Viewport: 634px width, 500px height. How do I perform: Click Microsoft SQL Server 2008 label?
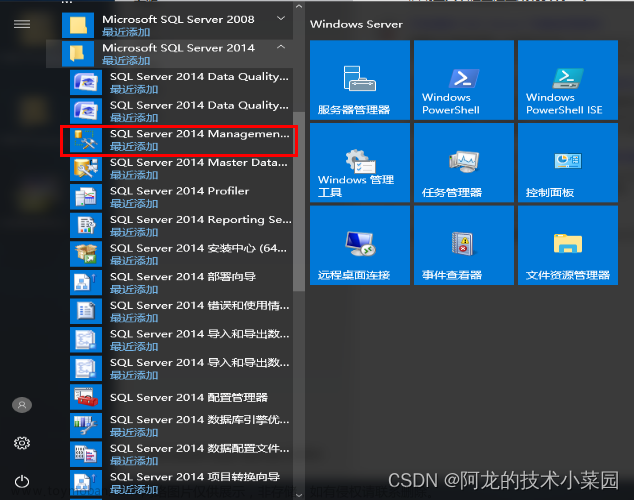click(178, 19)
